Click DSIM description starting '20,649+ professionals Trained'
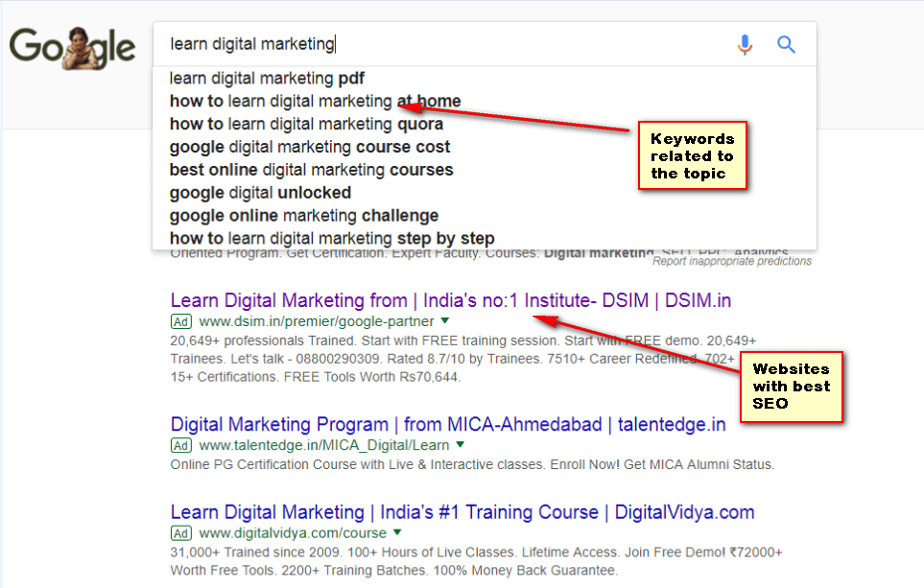This screenshot has height=588, width=924. point(463,359)
